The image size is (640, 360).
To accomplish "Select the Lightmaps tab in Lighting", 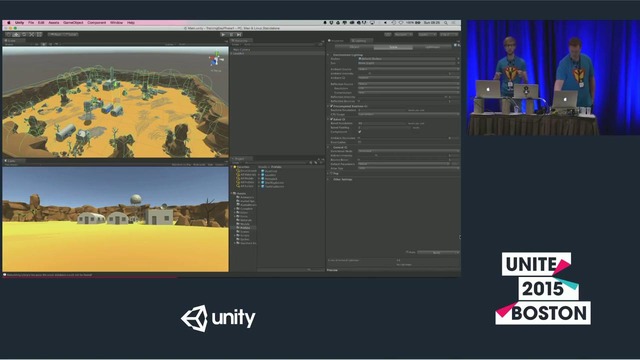I will [x=432, y=47].
